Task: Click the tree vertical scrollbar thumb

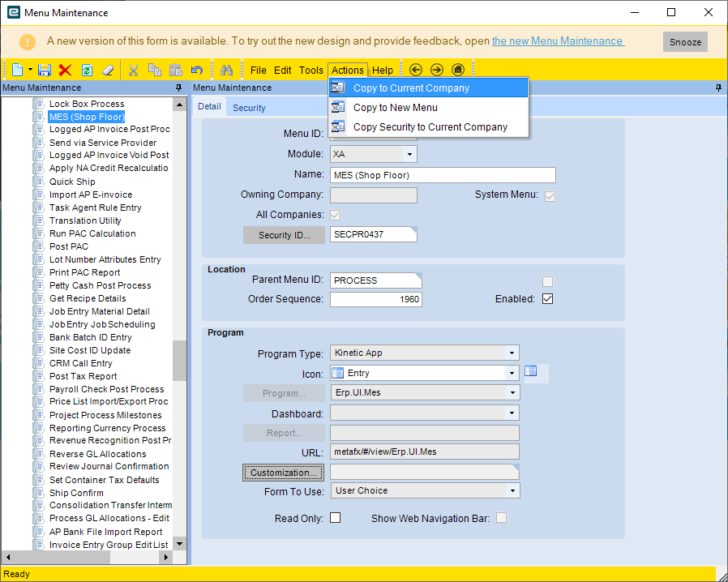Action: tap(179, 361)
